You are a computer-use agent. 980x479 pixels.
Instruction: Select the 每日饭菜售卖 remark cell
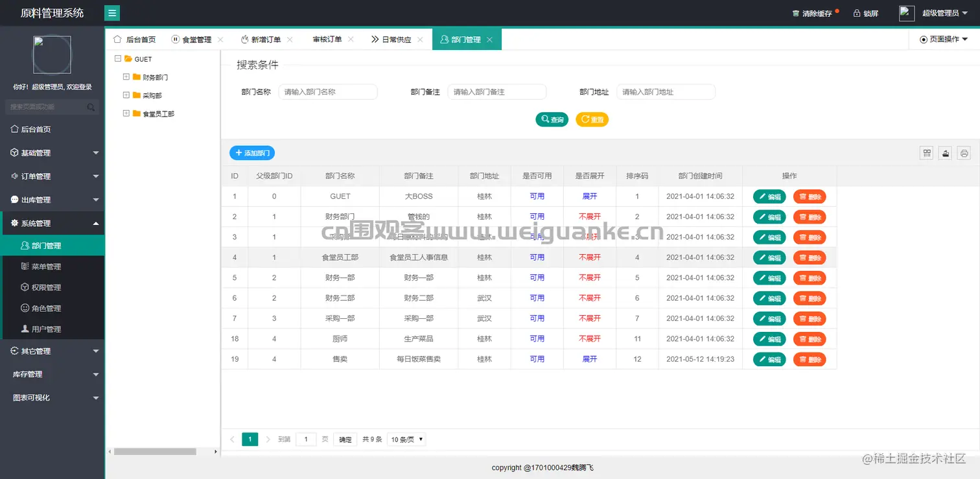[419, 359]
